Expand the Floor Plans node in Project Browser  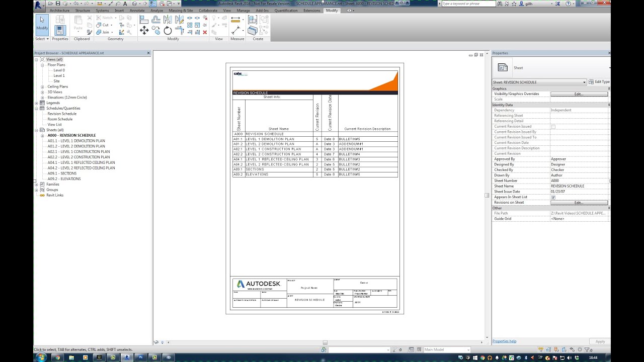point(42,64)
